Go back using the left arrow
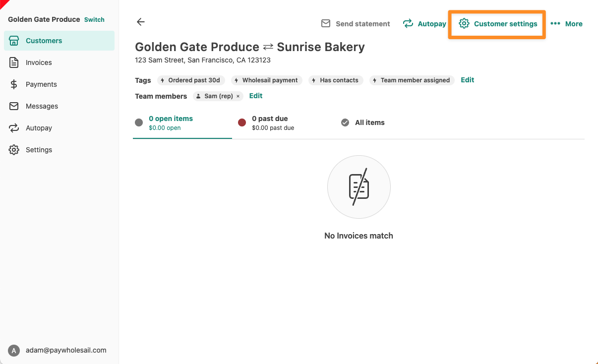 pyautogui.click(x=141, y=22)
